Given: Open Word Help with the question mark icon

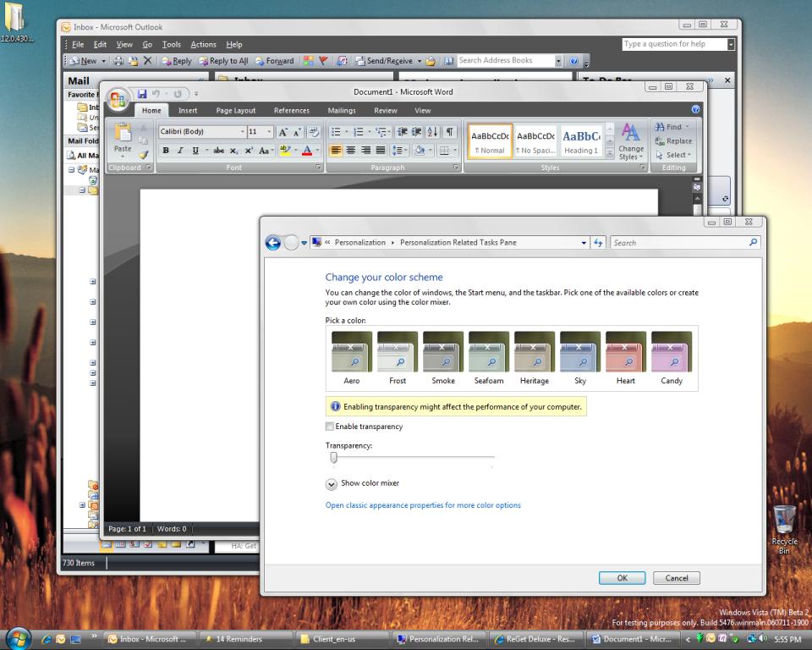Looking at the screenshot, I should [x=695, y=109].
